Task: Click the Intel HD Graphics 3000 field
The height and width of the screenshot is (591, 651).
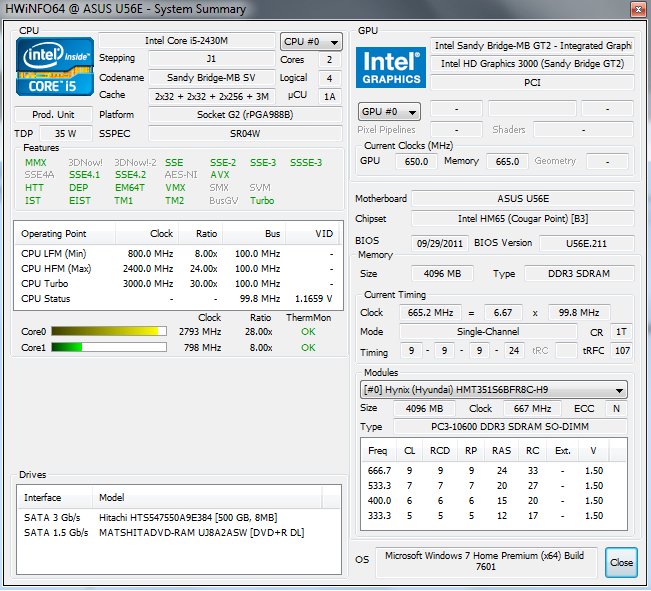Action: (x=532, y=64)
